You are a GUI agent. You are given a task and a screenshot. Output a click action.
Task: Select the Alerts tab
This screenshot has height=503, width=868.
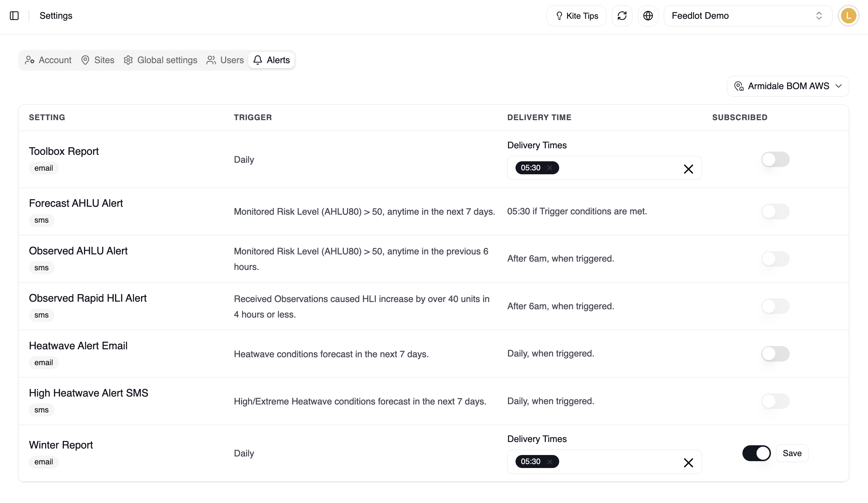272,60
